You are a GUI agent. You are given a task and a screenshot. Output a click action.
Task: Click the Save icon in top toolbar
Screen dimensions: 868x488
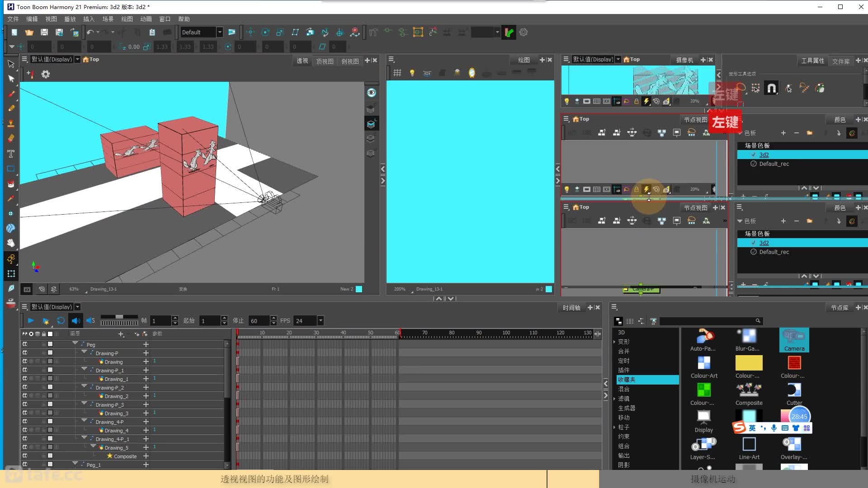[x=44, y=32]
